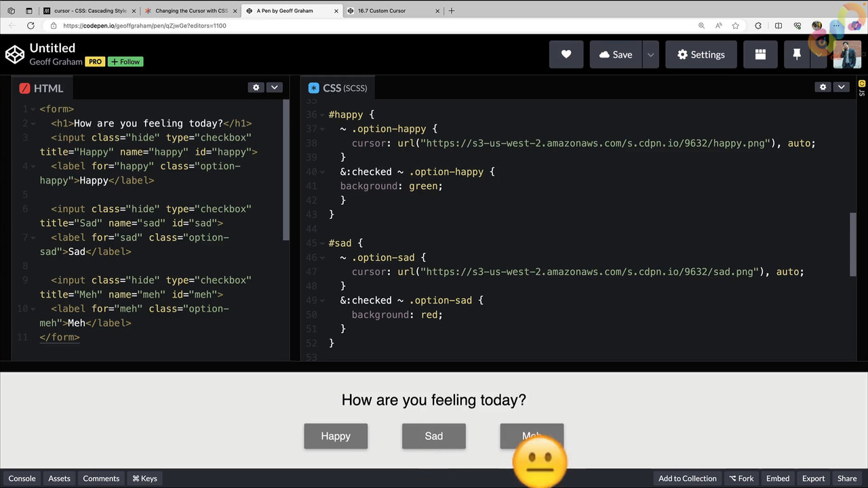Image resolution: width=868 pixels, height=488 pixels.
Task: Click the PRO badge
Action: click(x=95, y=62)
